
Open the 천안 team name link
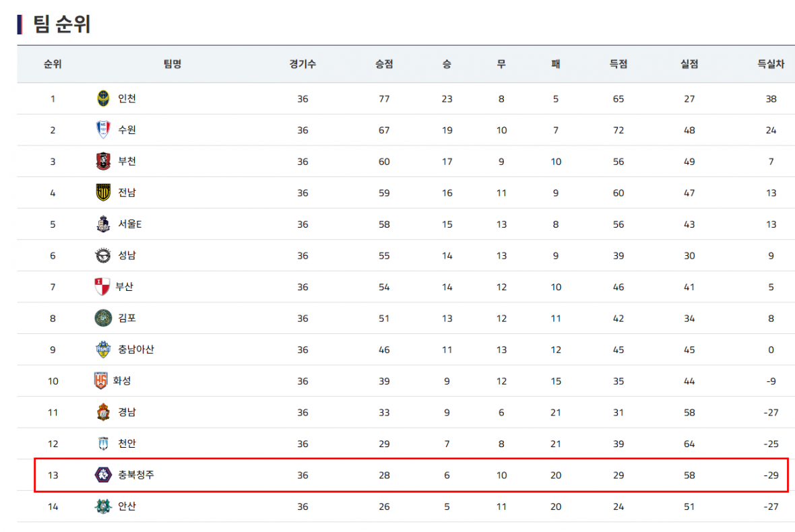(x=127, y=444)
